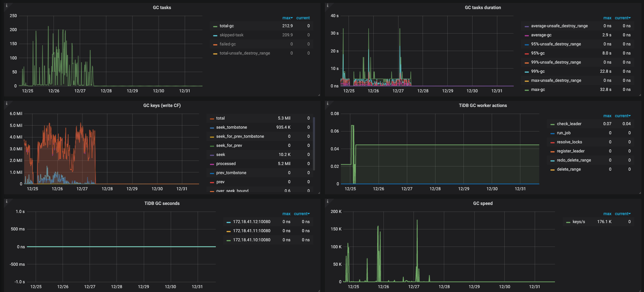Click the resize handle of GC tasks panel

tap(319, 95)
